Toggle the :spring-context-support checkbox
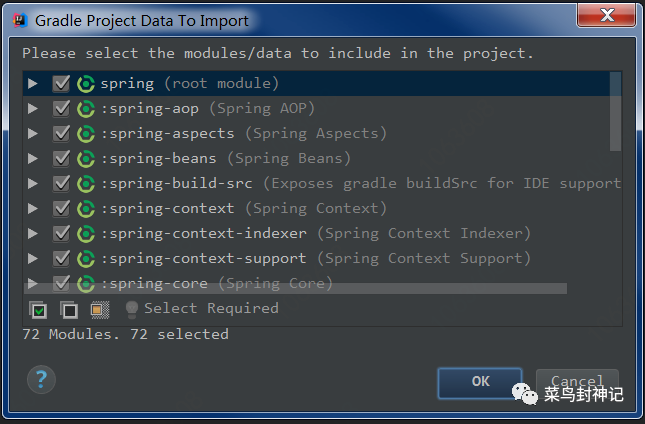The width and height of the screenshot is (645, 424). (x=61, y=259)
